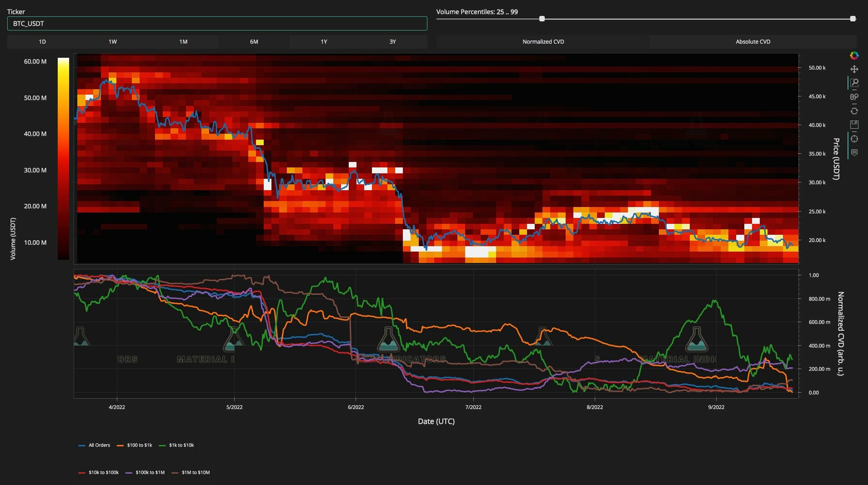
Task: Click the BTC_USDT ticker input field
Action: point(217,24)
